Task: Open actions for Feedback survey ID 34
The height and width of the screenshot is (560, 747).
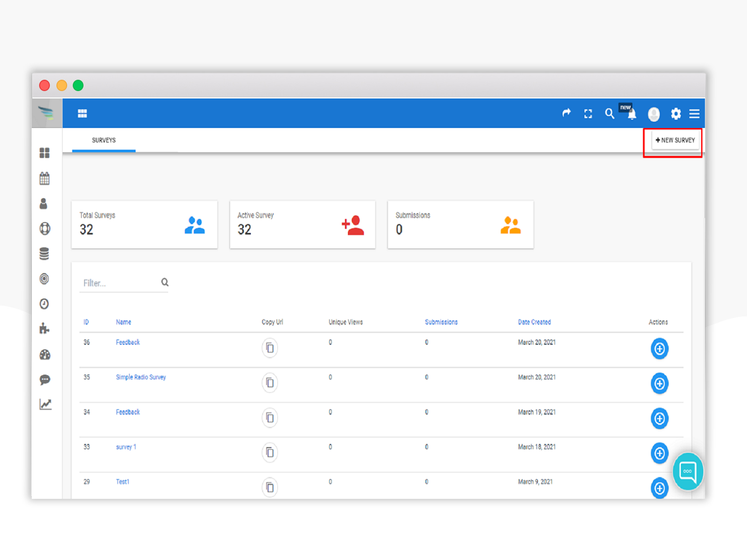Action: [660, 419]
